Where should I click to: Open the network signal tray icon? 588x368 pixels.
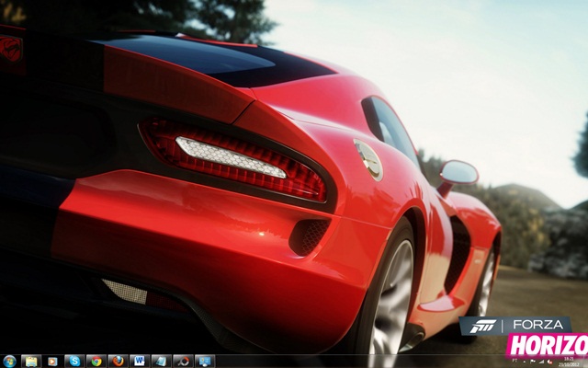tap(541, 362)
